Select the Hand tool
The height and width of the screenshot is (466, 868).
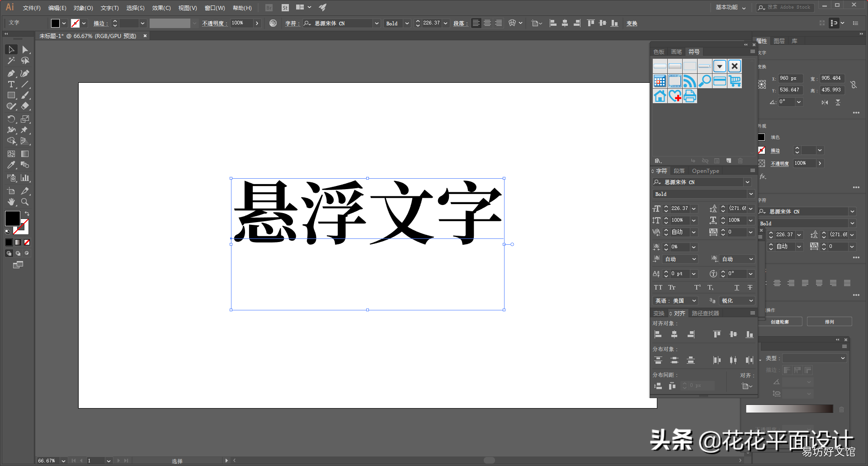click(x=11, y=202)
